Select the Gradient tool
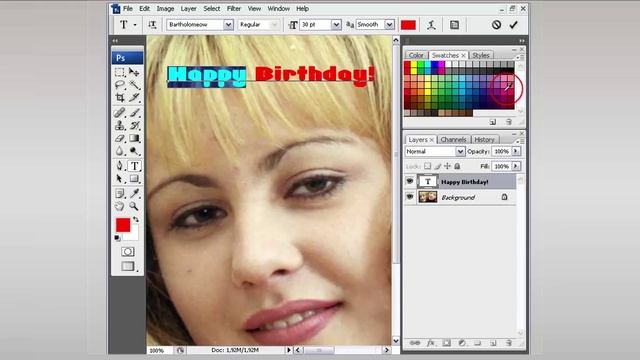640x360 pixels. [134, 138]
